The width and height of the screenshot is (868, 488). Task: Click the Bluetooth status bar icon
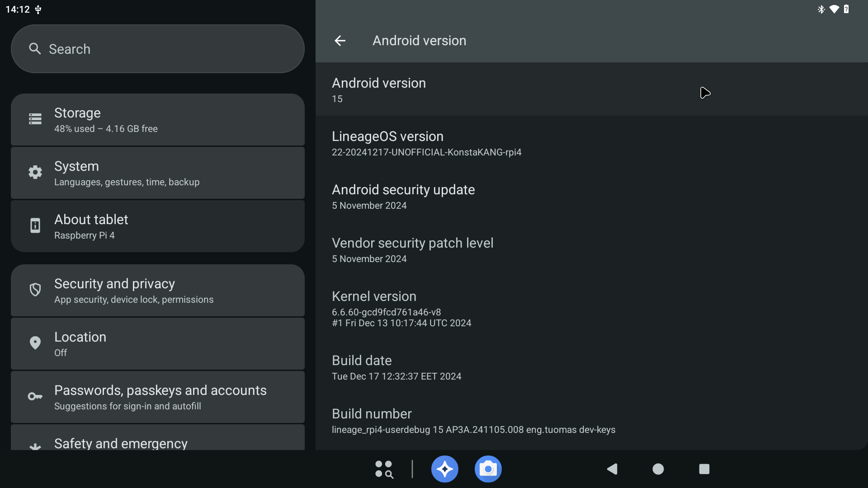[x=821, y=9]
